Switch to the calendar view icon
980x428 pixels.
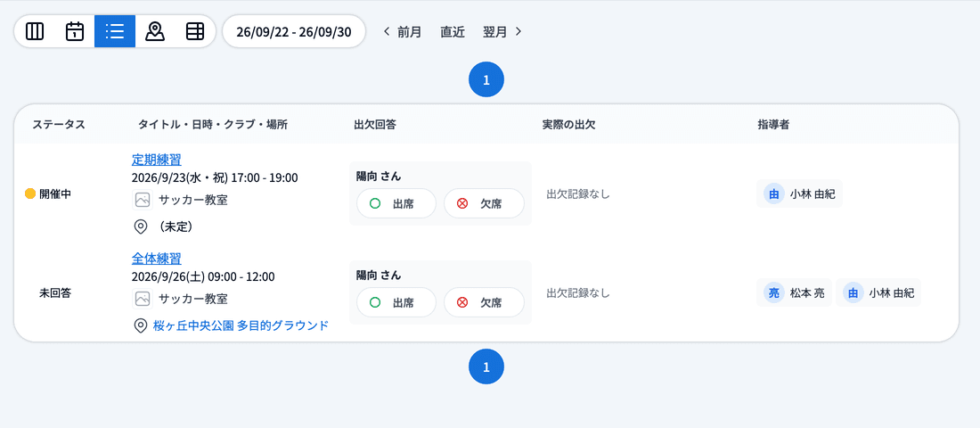click(75, 31)
